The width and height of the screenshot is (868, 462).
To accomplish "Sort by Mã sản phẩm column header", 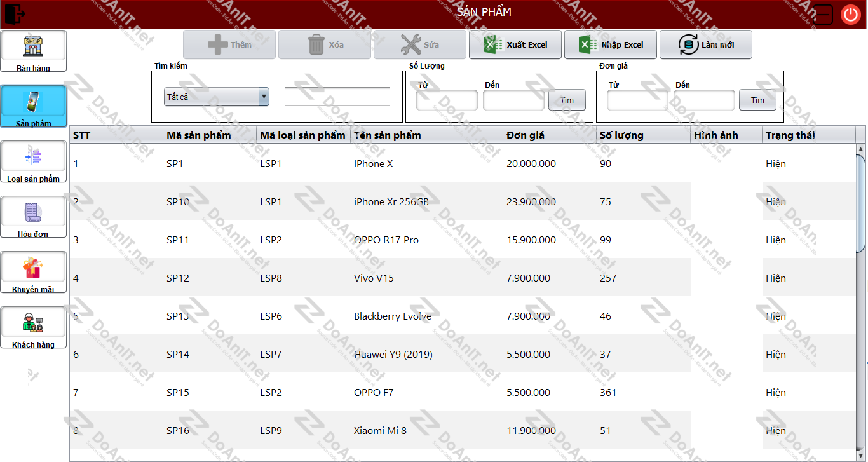I will point(209,135).
